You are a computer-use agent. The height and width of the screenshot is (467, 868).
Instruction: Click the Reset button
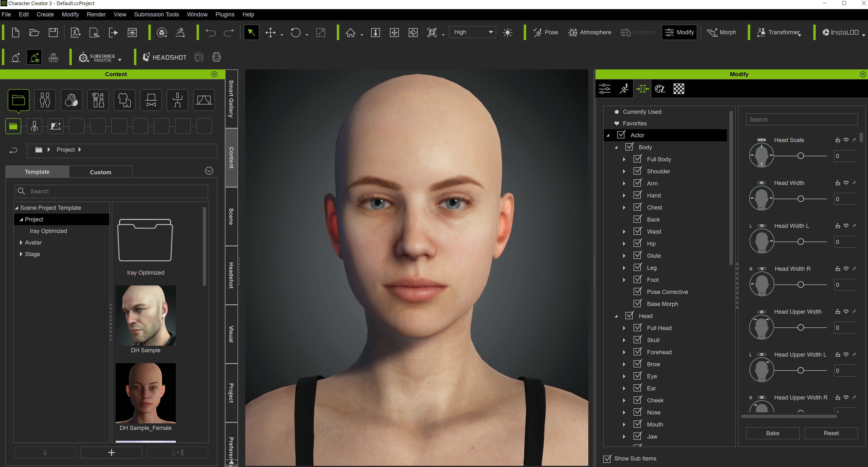coord(831,433)
